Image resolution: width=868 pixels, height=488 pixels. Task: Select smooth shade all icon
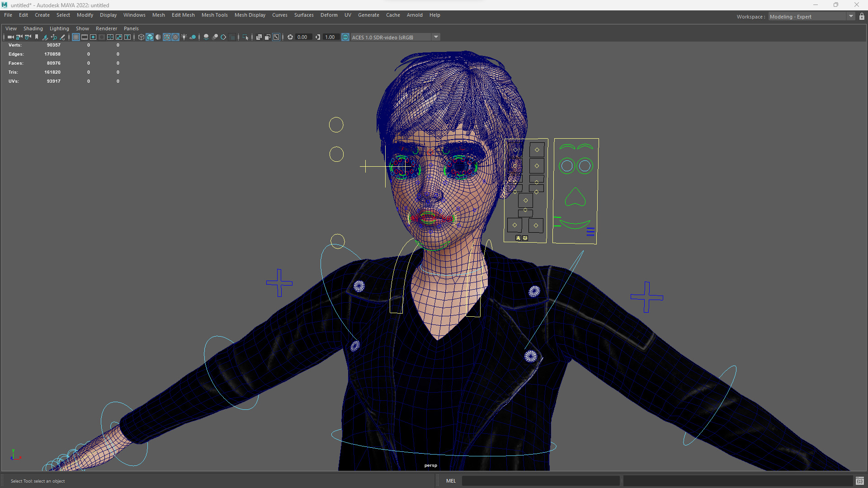coord(150,37)
